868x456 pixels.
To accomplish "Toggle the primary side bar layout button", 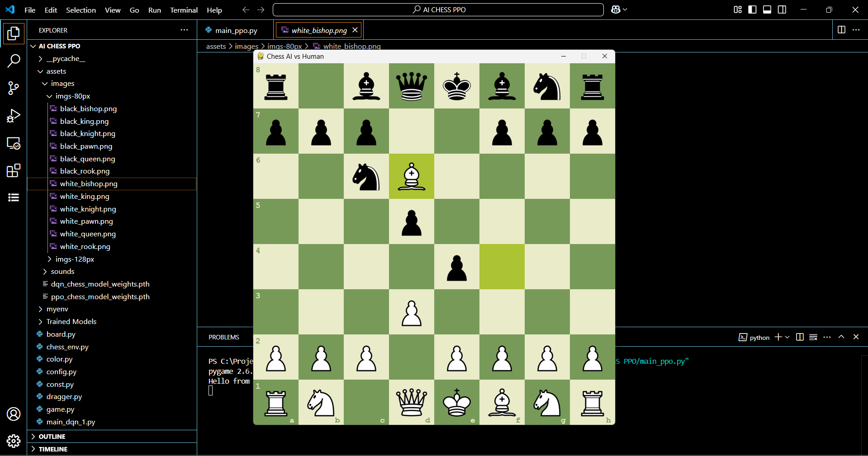I will (752, 9).
